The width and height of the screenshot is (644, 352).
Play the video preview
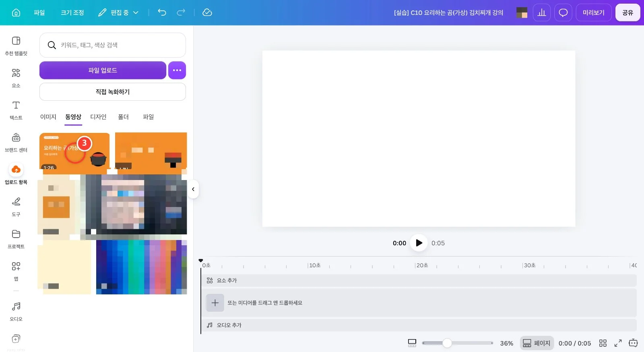(419, 243)
